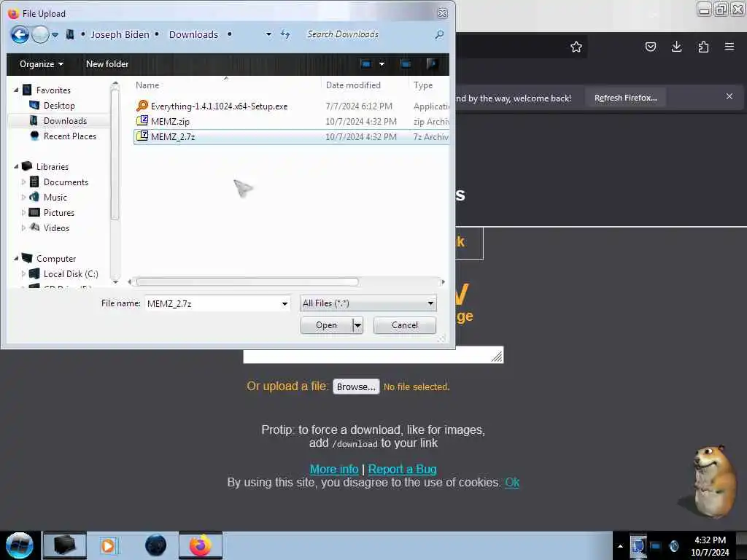
Task: Refresh the Downloads folder listing
Action: [285, 34]
